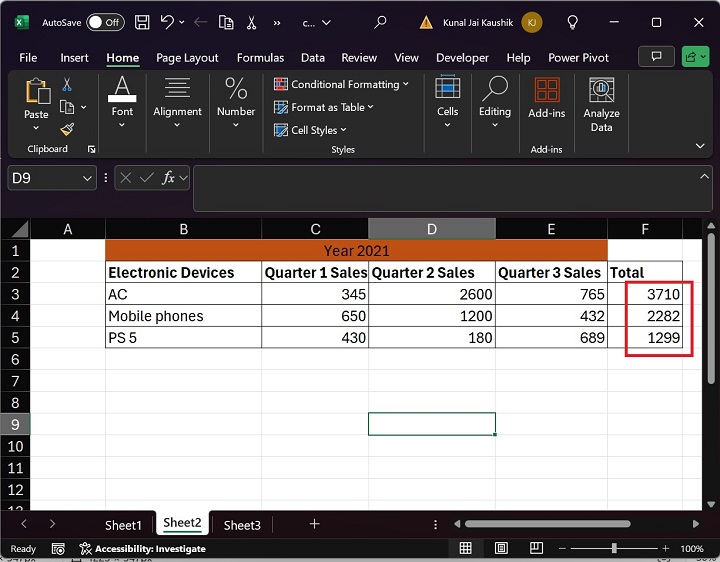Click the Save icon in title bar
Image resolution: width=720 pixels, height=562 pixels.
coord(142,21)
